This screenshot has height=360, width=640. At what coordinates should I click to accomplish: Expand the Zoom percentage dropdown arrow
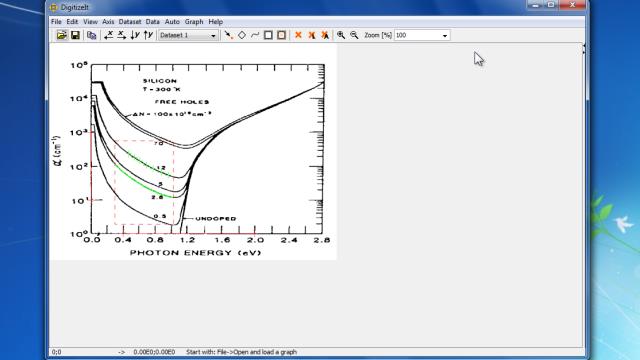[445, 36]
